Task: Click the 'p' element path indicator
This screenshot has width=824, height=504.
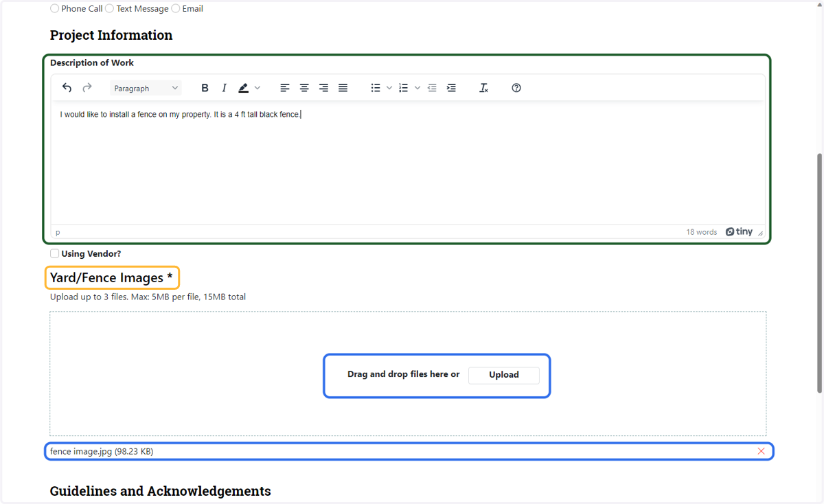Action: point(58,233)
